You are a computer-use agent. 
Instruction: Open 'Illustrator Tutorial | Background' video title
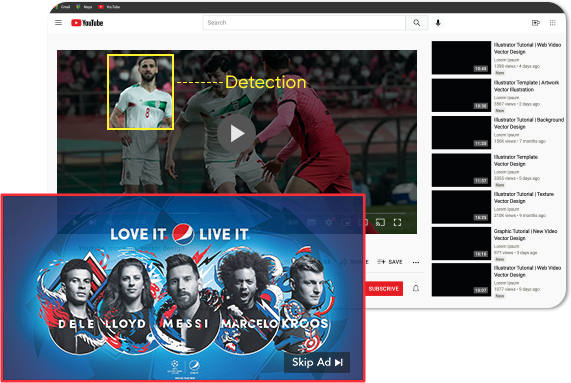(x=529, y=123)
